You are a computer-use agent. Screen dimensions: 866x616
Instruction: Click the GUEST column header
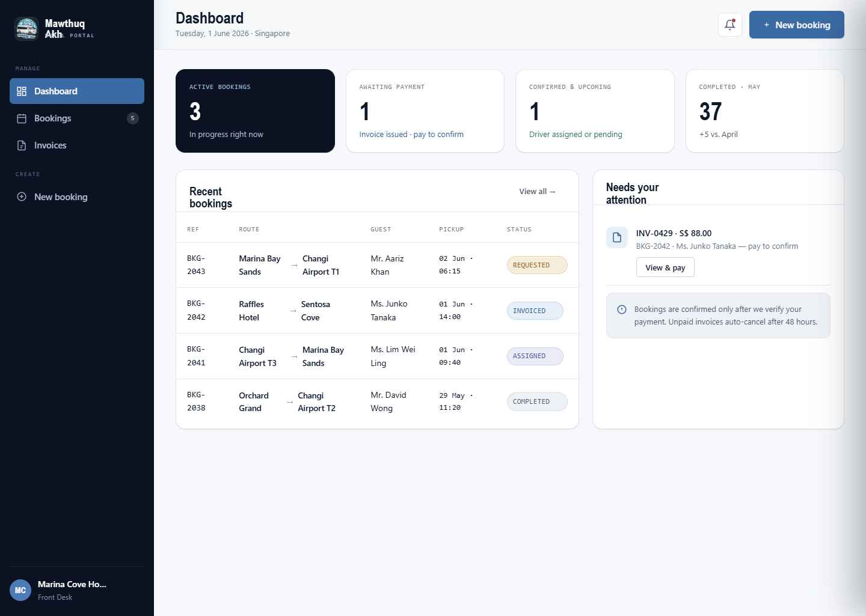[381, 230]
